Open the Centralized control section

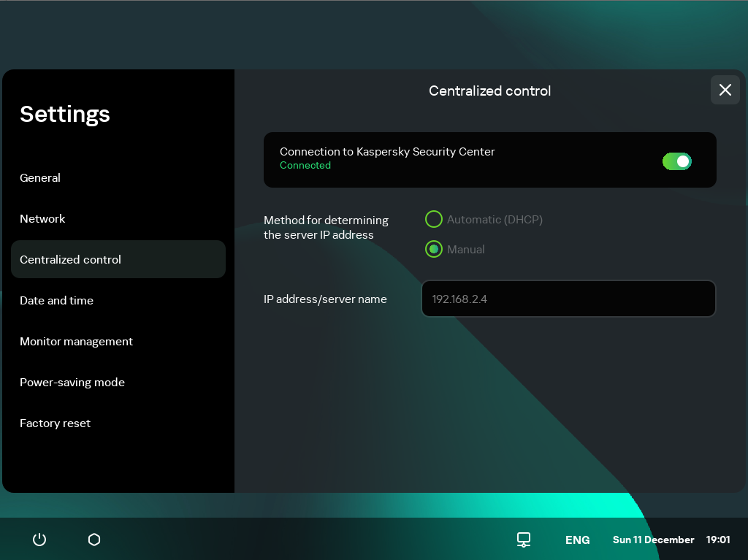pos(70,259)
